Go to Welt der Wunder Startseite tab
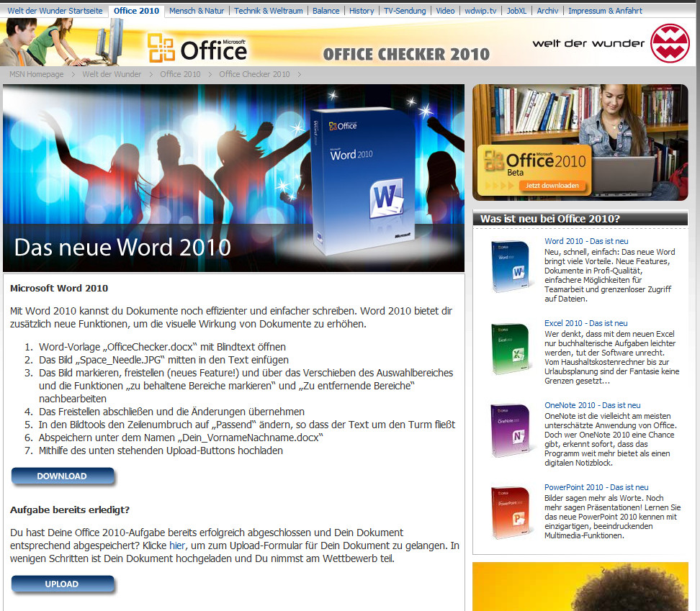700x611 pixels. coord(55,11)
